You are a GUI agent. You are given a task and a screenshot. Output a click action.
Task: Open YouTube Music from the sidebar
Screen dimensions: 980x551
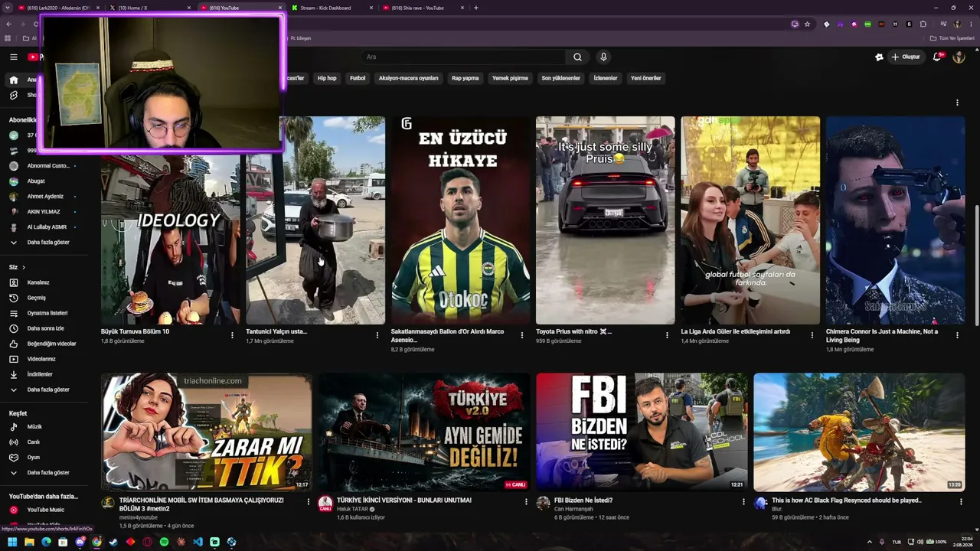[x=46, y=510]
